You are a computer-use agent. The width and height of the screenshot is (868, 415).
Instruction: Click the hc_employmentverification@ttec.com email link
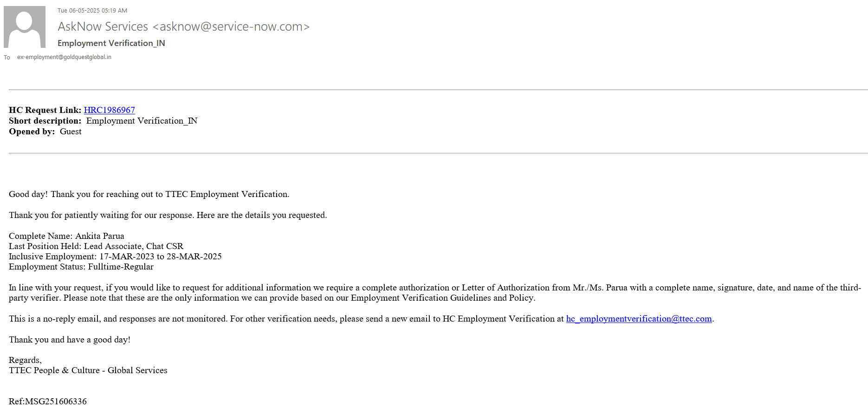tap(639, 319)
